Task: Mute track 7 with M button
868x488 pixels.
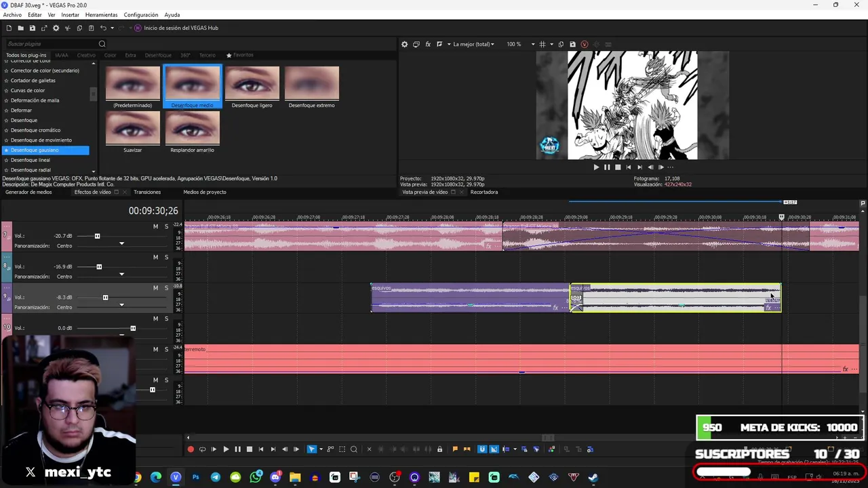Action: click(x=155, y=226)
